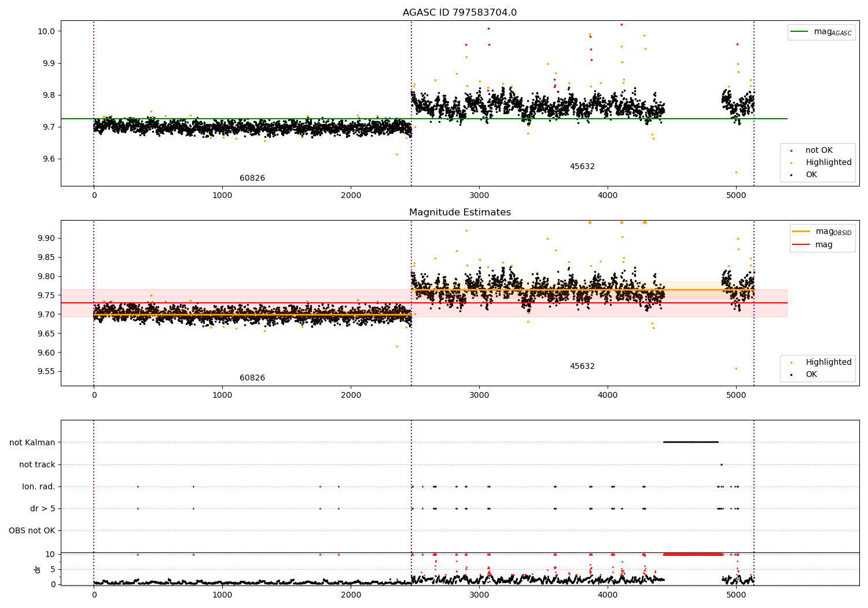Screen dimensions: 868x608
Task: Click 'OK' in Magnitude Estimates legend
Action: coord(803,375)
